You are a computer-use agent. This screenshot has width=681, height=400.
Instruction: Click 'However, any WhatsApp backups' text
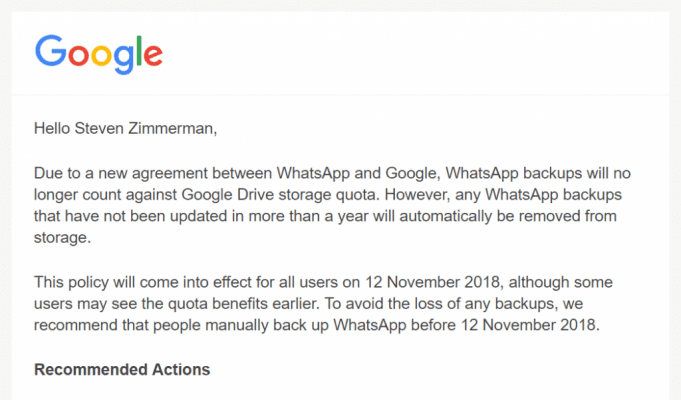coord(503,195)
